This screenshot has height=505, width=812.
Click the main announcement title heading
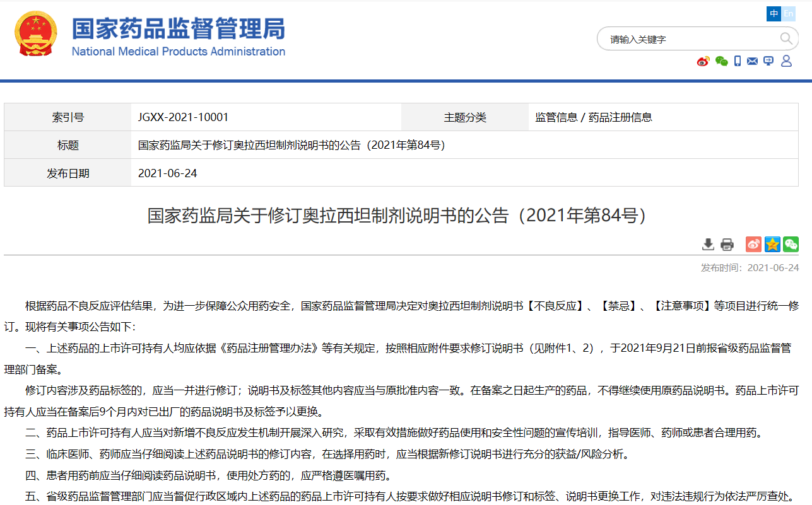click(399, 216)
